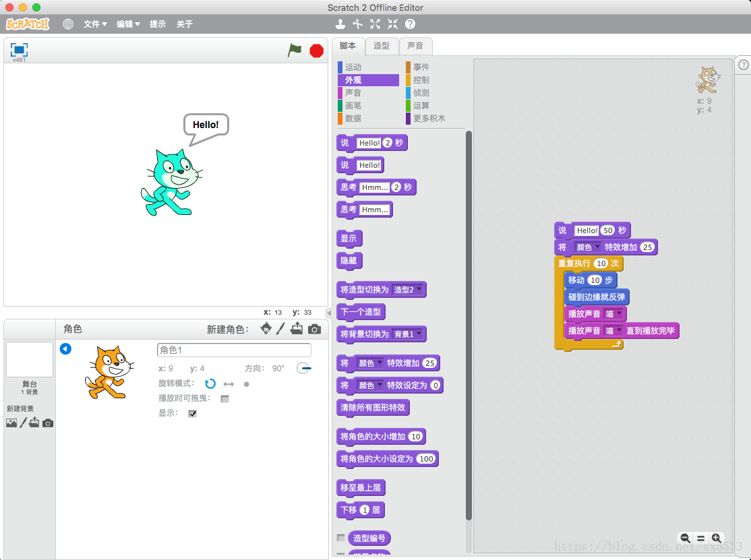Zoom in the scripts area
751x560 pixels.
(x=717, y=538)
